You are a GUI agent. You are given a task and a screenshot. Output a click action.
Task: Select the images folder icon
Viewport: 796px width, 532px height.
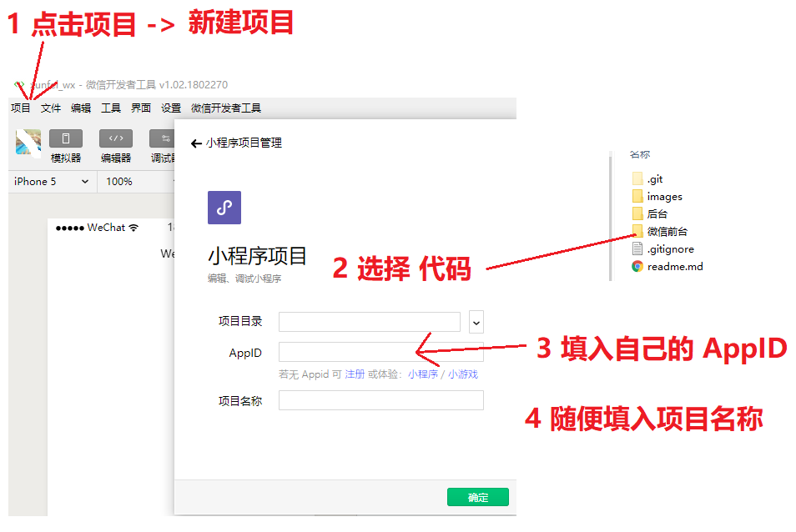click(637, 196)
